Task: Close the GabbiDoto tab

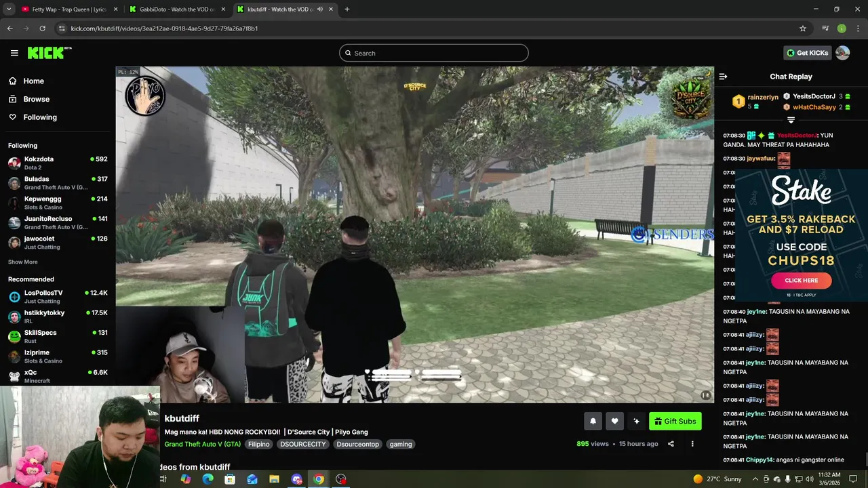Action: pos(223,9)
